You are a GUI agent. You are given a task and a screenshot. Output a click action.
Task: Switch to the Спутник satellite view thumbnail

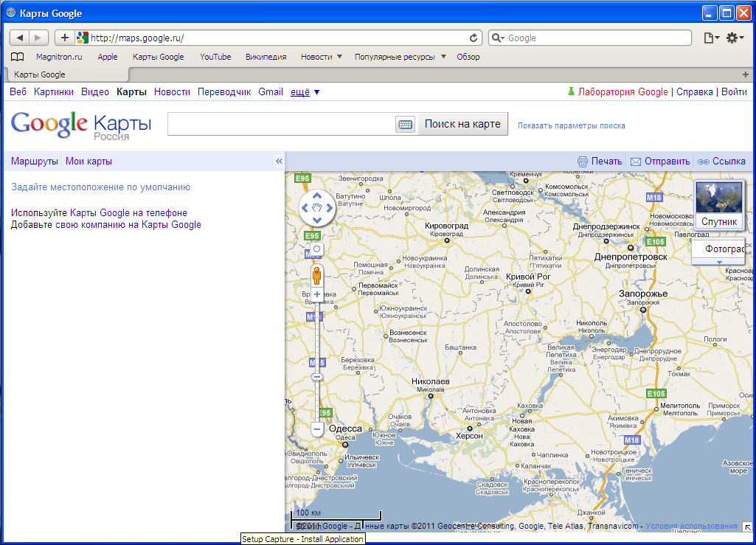point(719,204)
